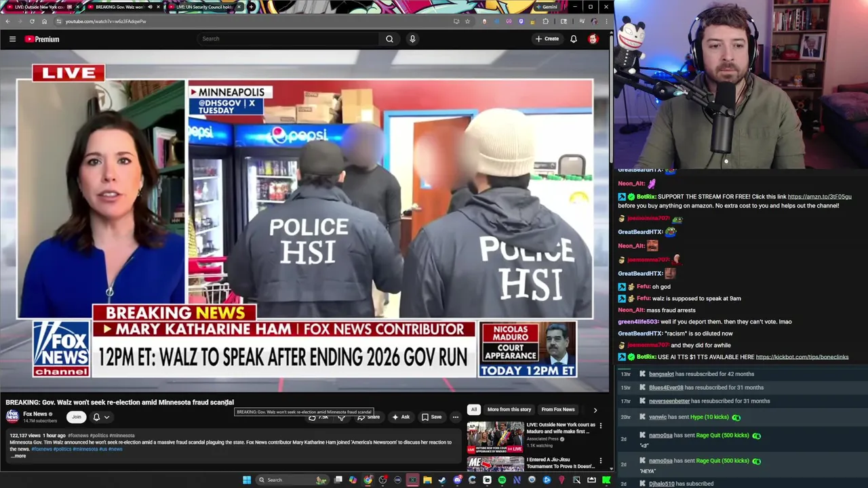Viewport: 868px width, 488px height.
Task: Open options for the Outside New York court video
Action: coord(600,426)
